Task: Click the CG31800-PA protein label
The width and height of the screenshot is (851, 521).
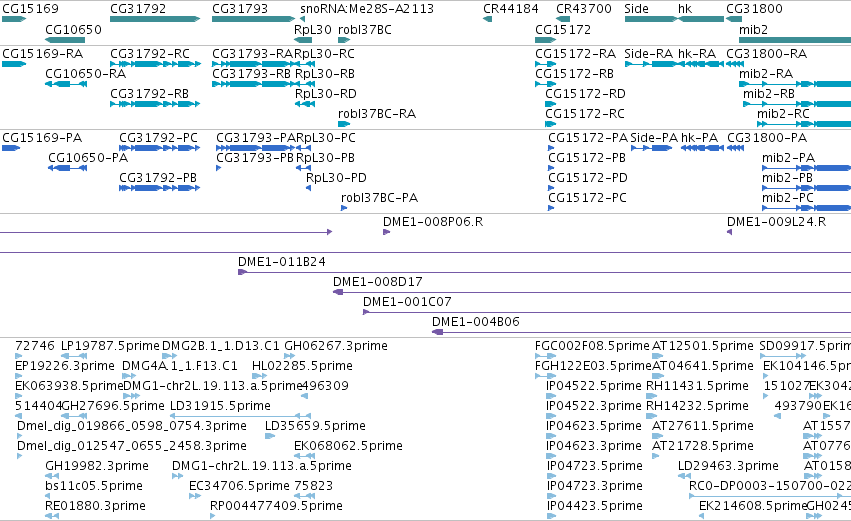Action: click(x=767, y=138)
